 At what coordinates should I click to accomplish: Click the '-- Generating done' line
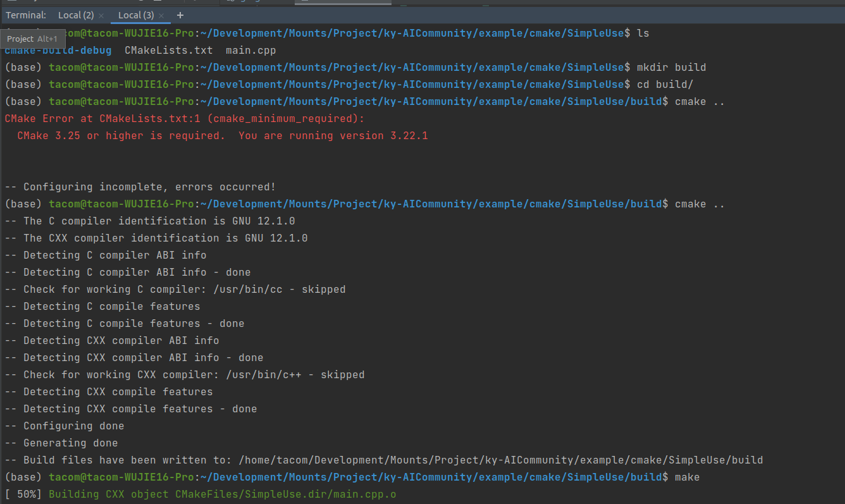pos(61,443)
